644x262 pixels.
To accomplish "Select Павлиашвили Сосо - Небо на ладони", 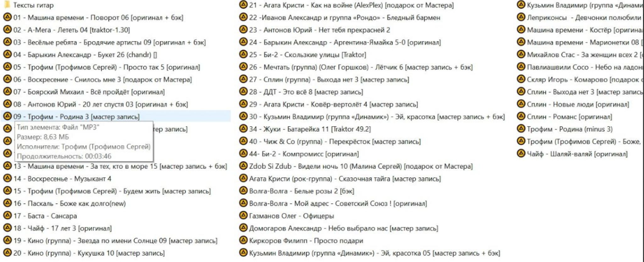I will [x=585, y=67].
